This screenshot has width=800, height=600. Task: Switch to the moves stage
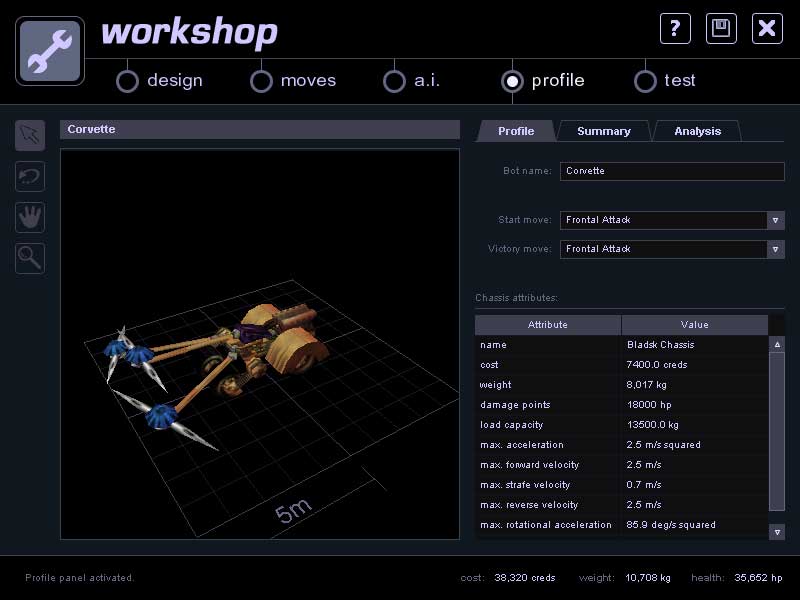pyautogui.click(x=261, y=81)
